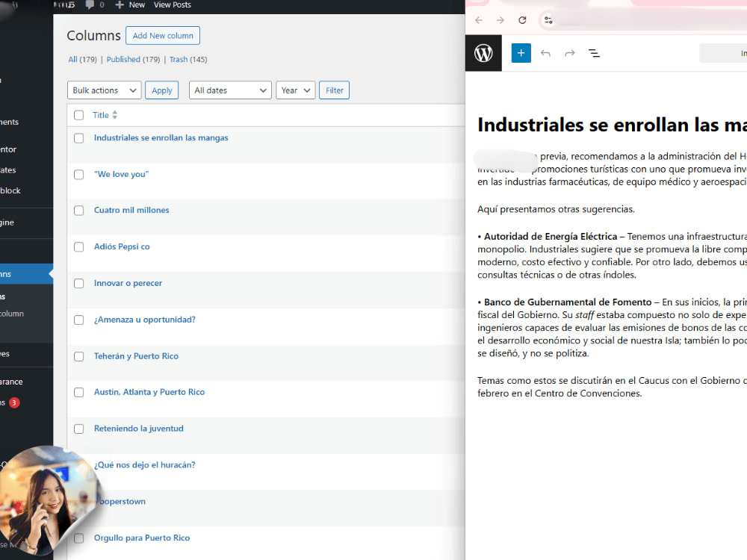The image size is (747, 560).
Task: Tick checkbox for Reteniendo la juventud
Action: point(79,429)
